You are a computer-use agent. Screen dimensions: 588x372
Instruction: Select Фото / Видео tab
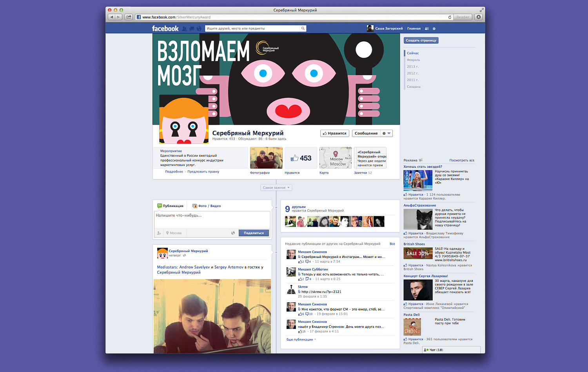point(207,206)
